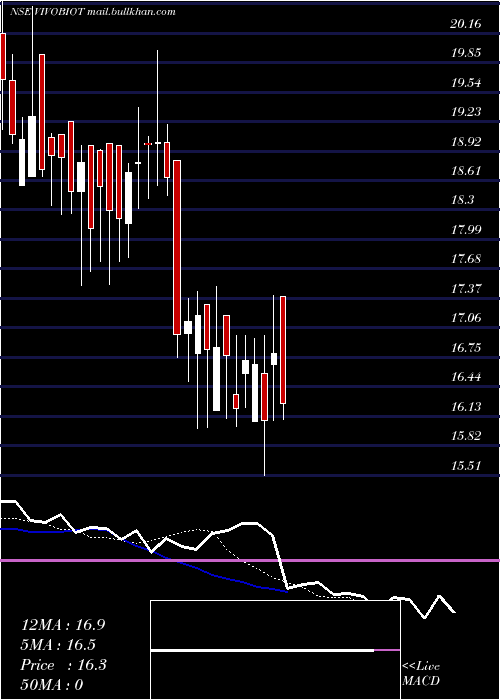Click the last red candlestick on the chart

[x=283, y=350]
